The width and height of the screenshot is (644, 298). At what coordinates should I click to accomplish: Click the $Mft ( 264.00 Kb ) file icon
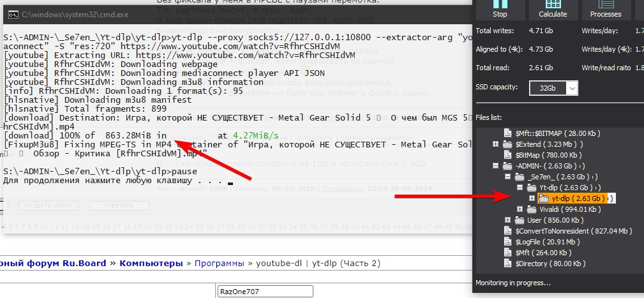point(509,253)
